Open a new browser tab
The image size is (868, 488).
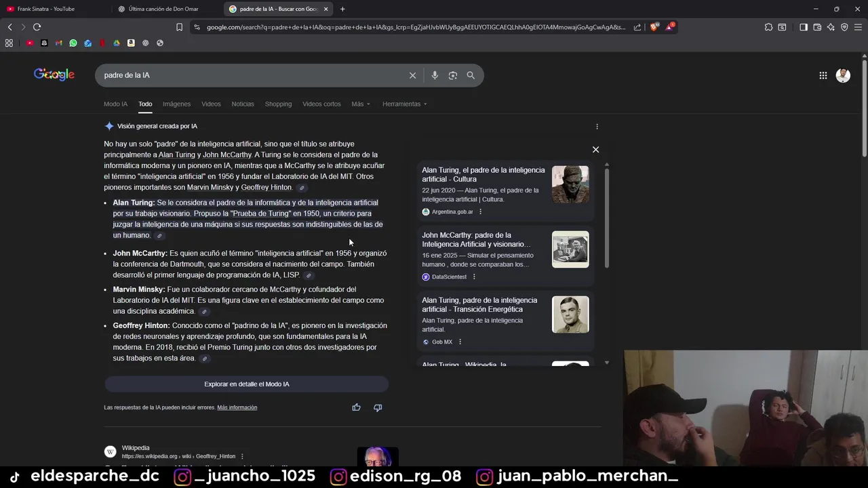342,9
